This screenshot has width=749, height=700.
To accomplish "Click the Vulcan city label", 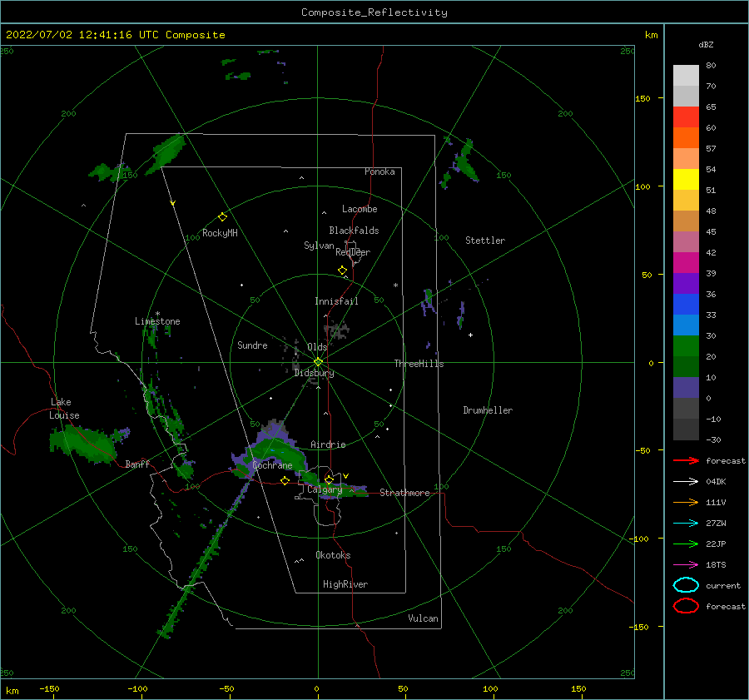I will (x=423, y=618).
